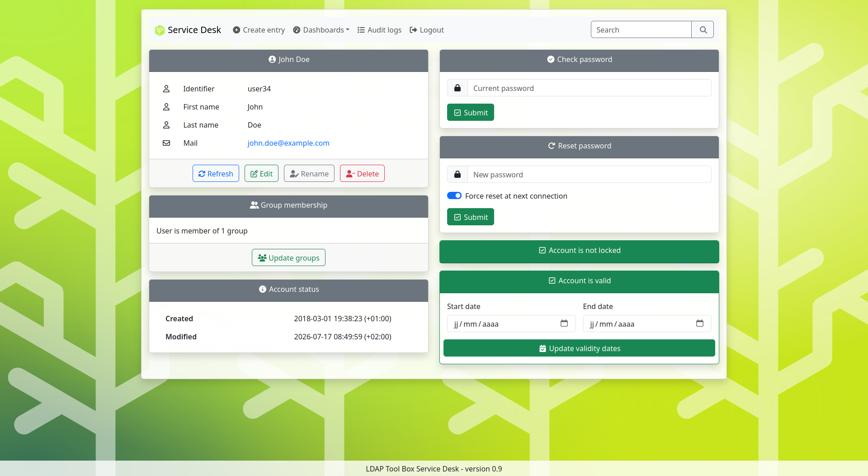Click the 'Force reset at next connection' label

[x=516, y=196]
